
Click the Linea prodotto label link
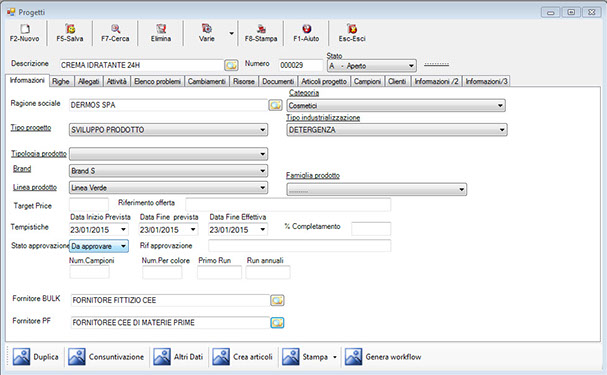tap(35, 187)
